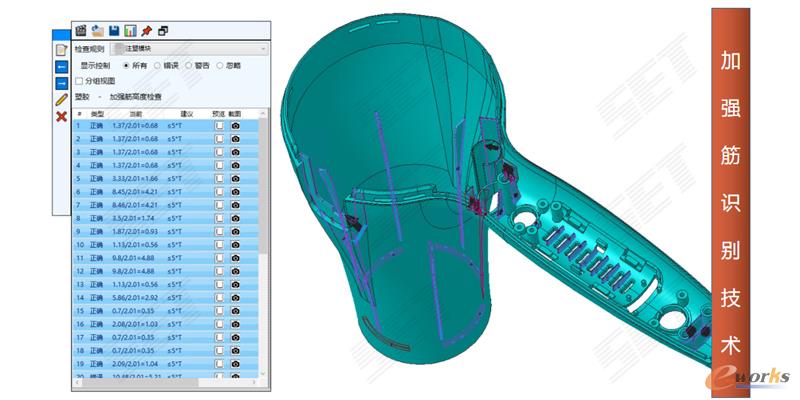Go to previous item with left arrow icon
The height and width of the screenshot is (400, 800).
(61, 66)
